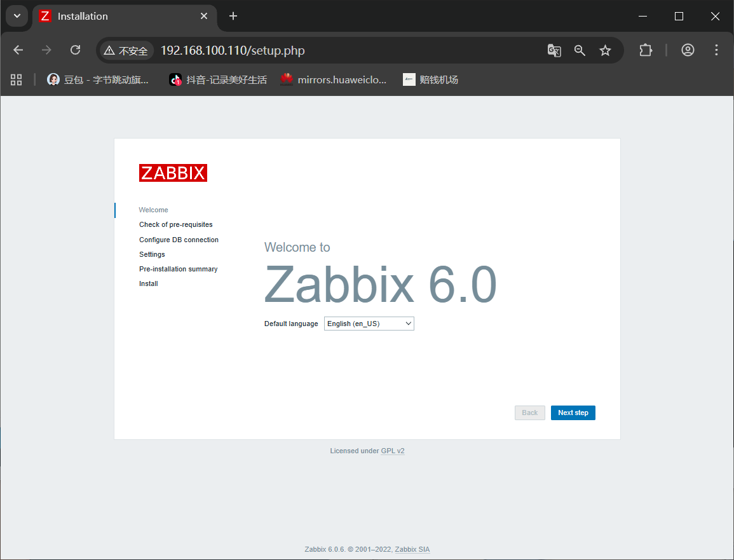This screenshot has height=560, width=734.
Task: Select the Settings step
Action: (152, 254)
